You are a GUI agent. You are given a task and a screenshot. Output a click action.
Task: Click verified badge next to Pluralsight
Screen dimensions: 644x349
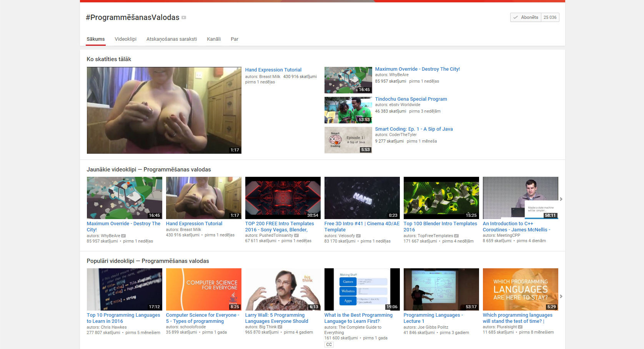(x=520, y=327)
